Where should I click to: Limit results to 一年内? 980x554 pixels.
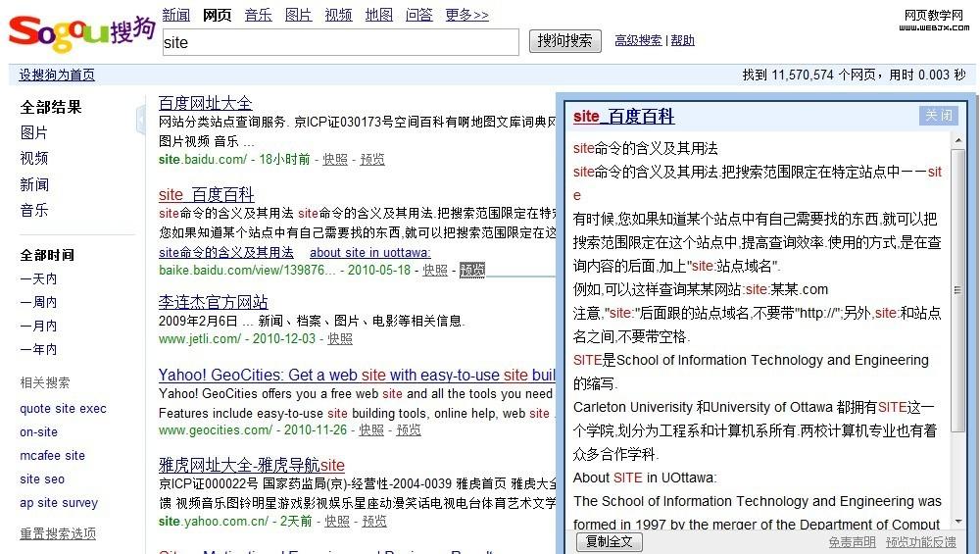pyautogui.click(x=38, y=349)
